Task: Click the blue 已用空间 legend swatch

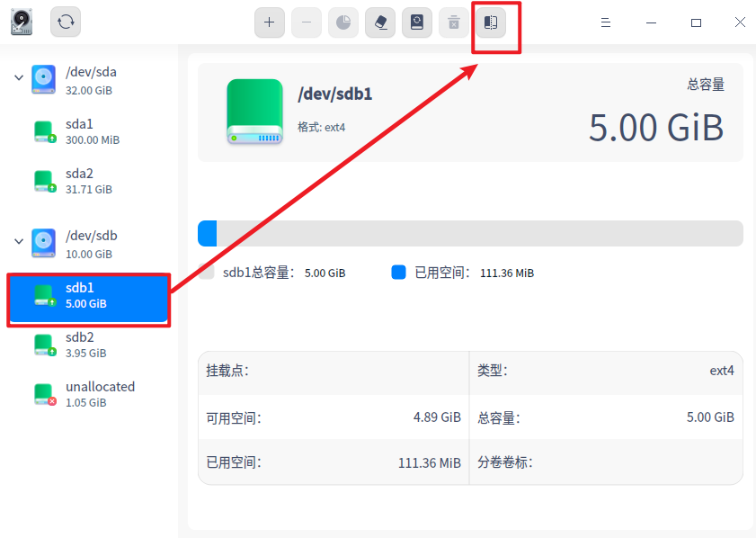Action: 398,272
